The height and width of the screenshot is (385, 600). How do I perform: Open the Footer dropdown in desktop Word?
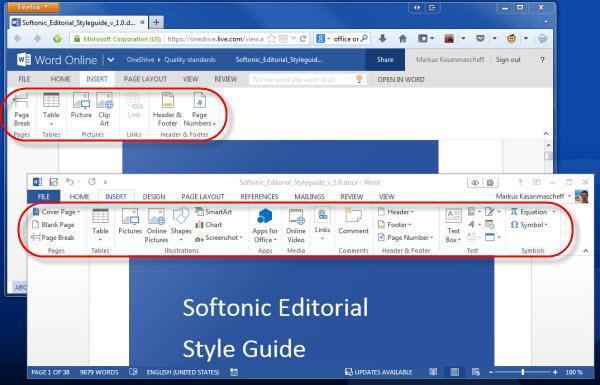[394, 225]
